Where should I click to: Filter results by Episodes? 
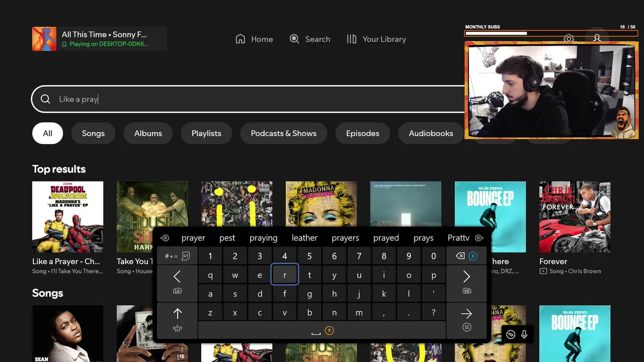(363, 133)
